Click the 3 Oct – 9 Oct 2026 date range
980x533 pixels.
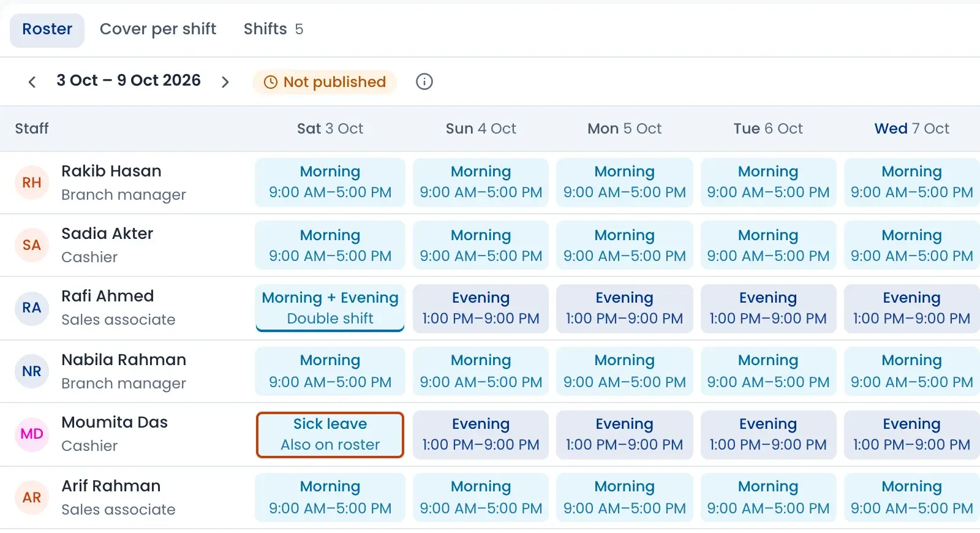point(129,81)
